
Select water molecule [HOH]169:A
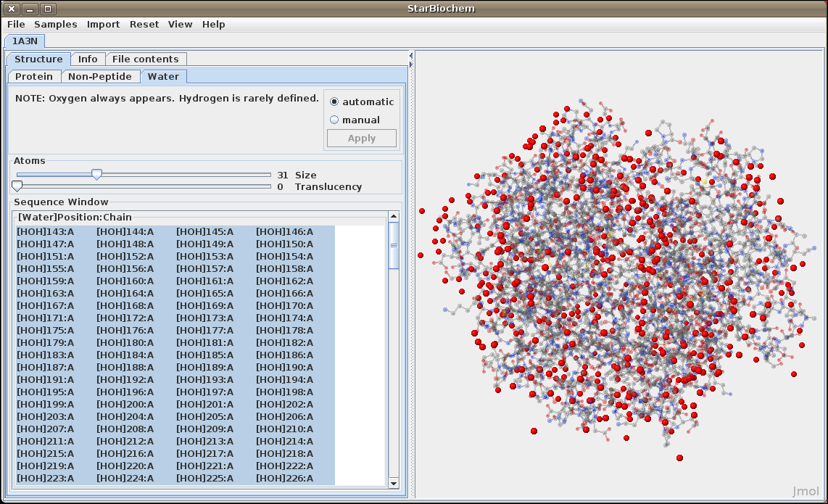(205, 306)
